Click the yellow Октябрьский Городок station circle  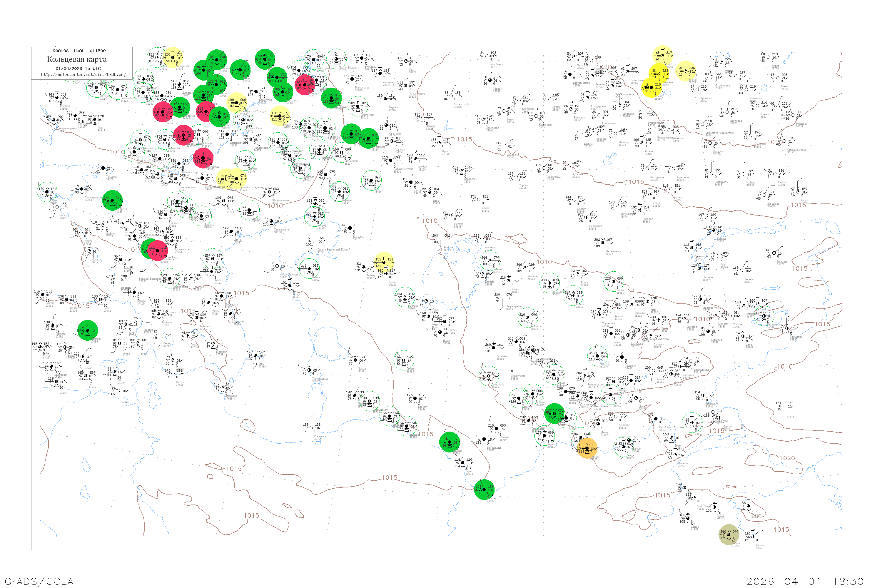click(237, 102)
